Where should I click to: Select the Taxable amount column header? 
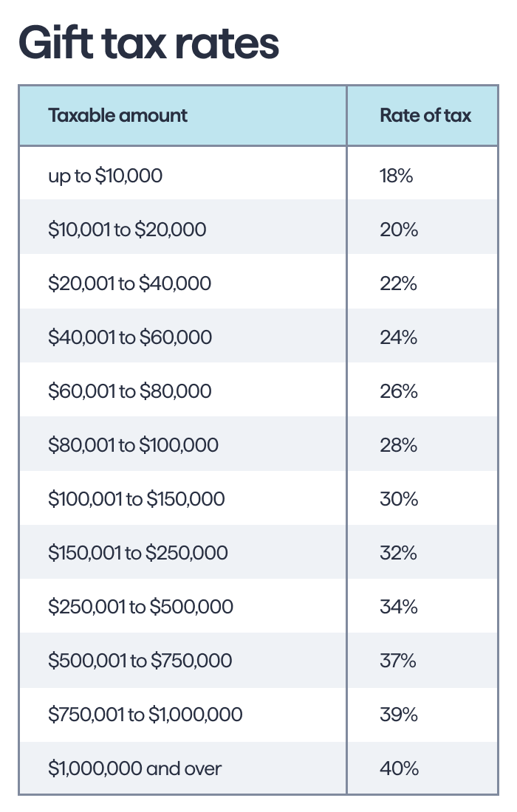click(183, 115)
